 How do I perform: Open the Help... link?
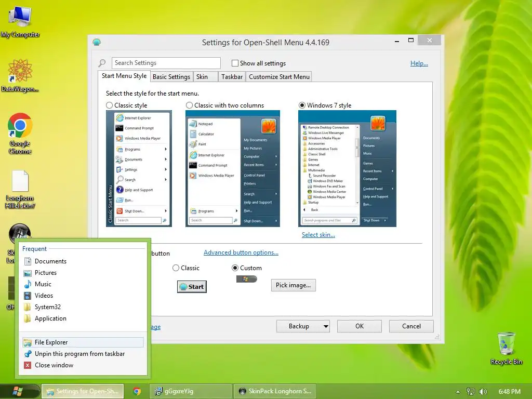[419, 63]
